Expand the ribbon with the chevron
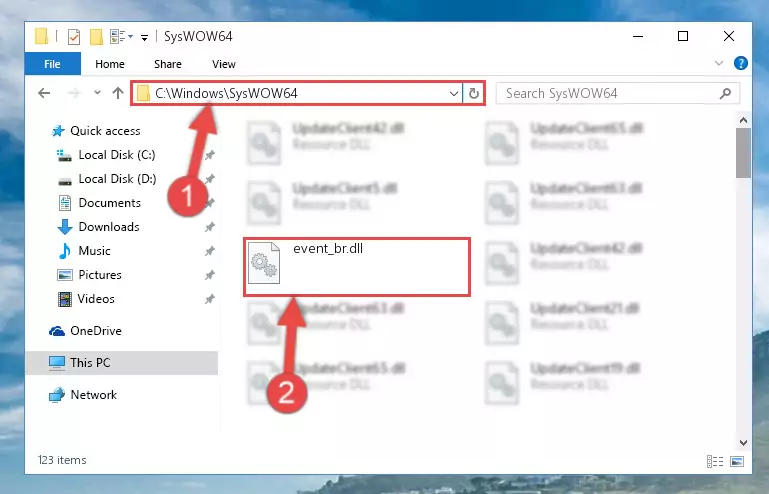 [x=719, y=63]
